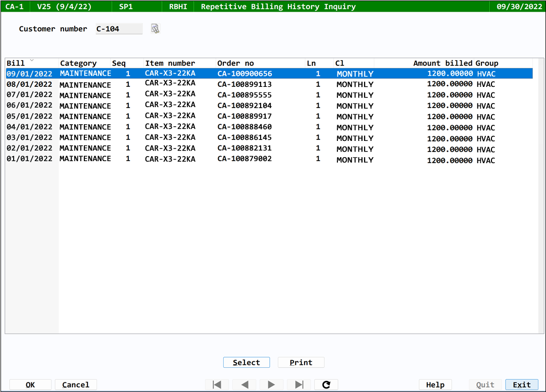The image size is (546, 392).
Task: Focus the Customer number field
Action: click(119, 29)
